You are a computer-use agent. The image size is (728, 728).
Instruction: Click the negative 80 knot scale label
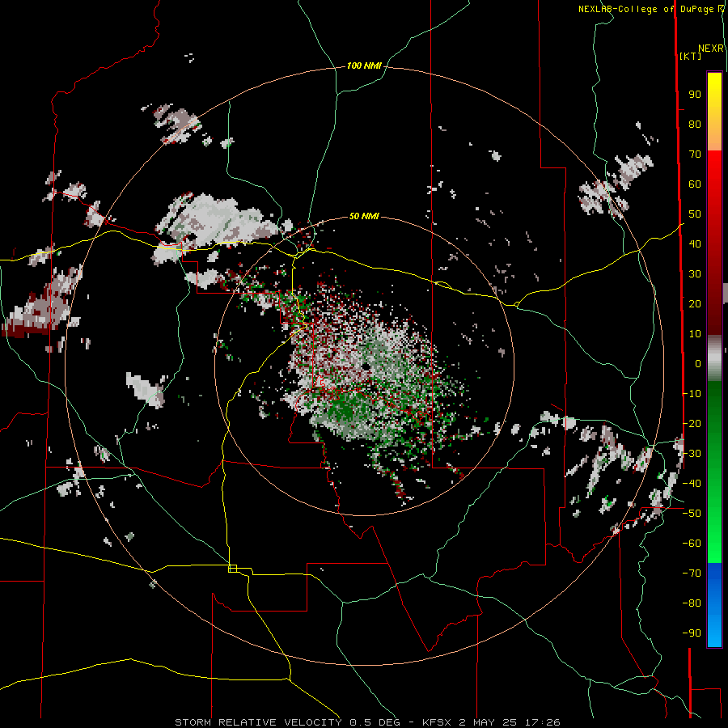[x=692, y=603]
